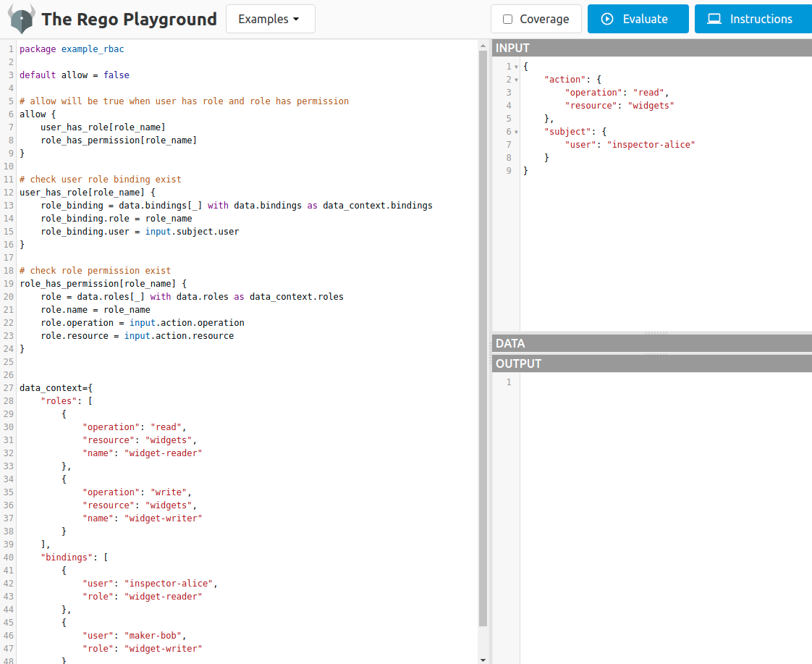Click inside the empty OUTPUT editor line 1
The width and height of the screenshot is (812, 664).
pos(665,382)
